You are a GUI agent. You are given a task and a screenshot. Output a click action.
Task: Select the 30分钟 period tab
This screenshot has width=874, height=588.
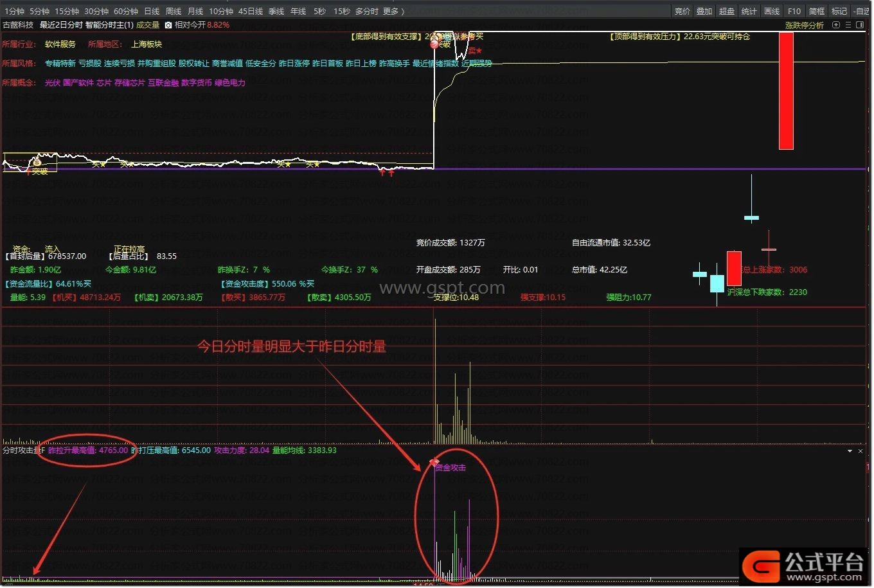pyautogui.click(x=96, y=12)
